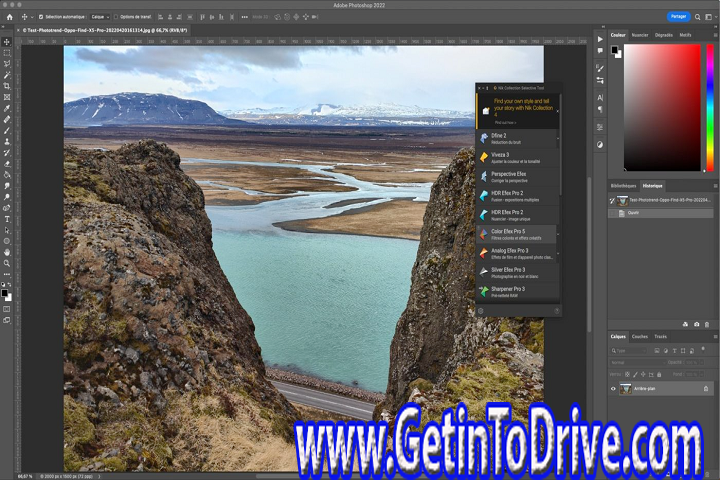Image resolution: width=720 pixels, height=480 pixels.
Task: Select the Brush tool
Action: pos(7,130)
